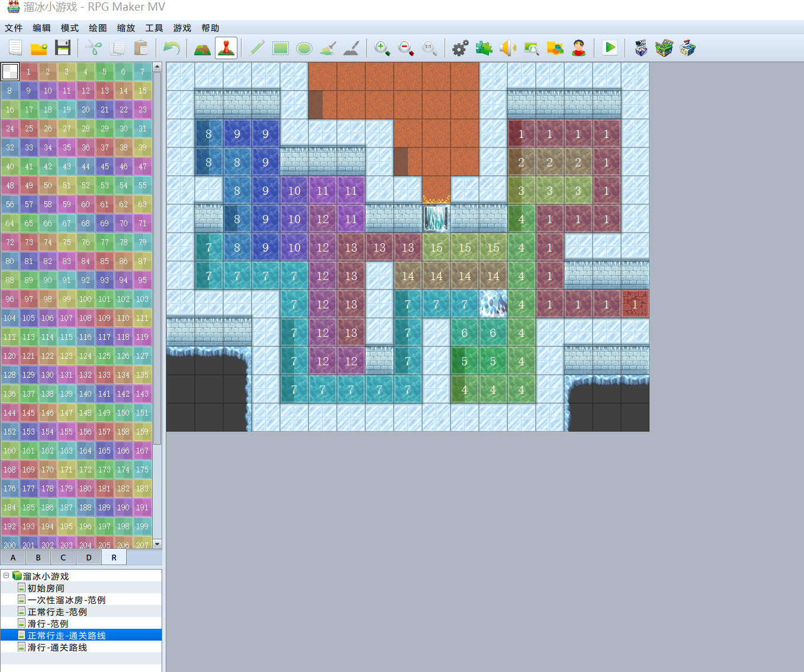Open the 文件 menu
The image size is (804, 672).
pyautogui.click(x=14, y=28)
